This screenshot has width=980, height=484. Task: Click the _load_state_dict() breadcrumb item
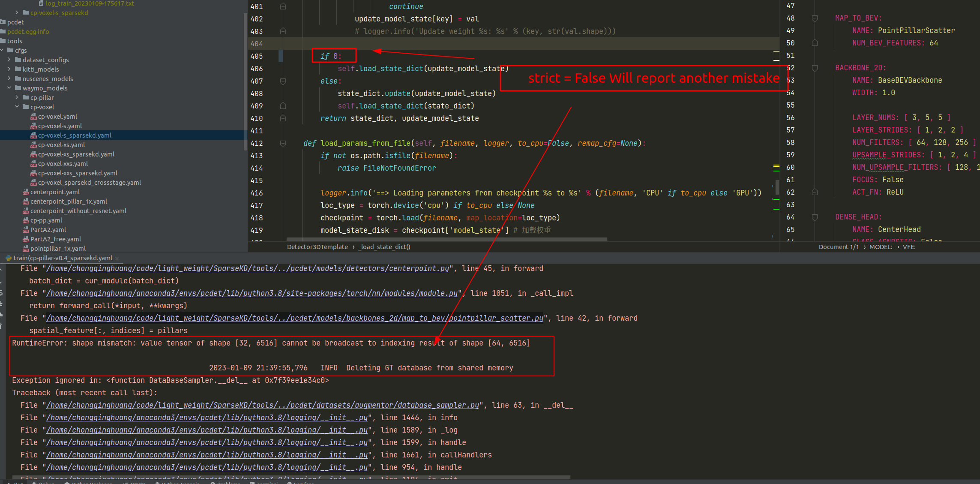click(x=384, y=247)
